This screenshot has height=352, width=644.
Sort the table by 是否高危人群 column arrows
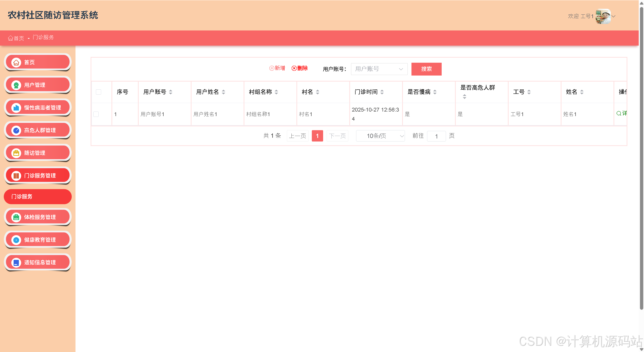465,96
